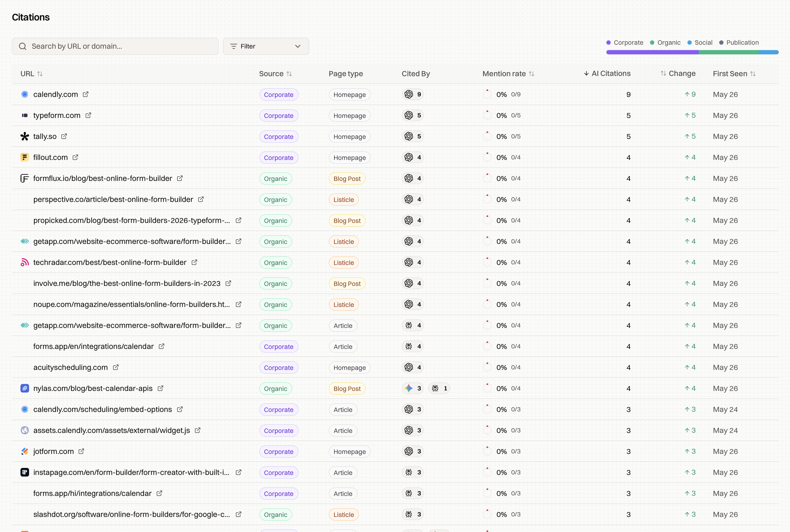This screenshot has width=790, height=532.
Task: Click the search magnifier icon
Action: 23,46
